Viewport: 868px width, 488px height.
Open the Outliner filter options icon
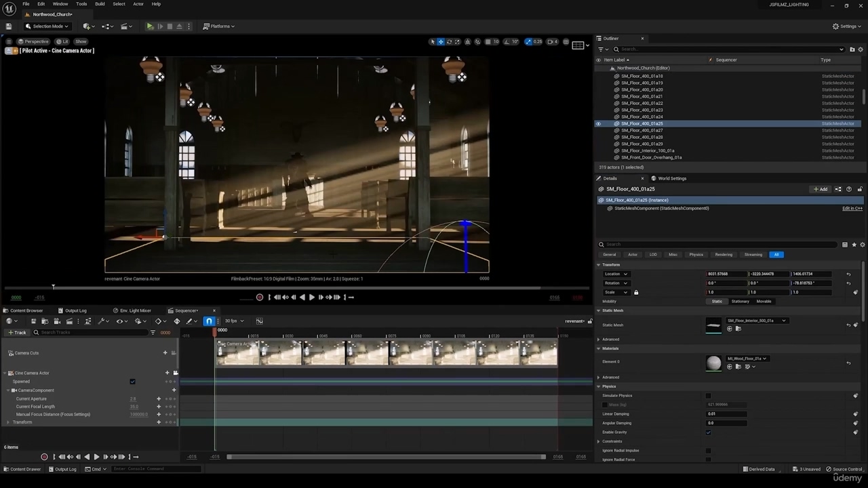click(602, 49)
